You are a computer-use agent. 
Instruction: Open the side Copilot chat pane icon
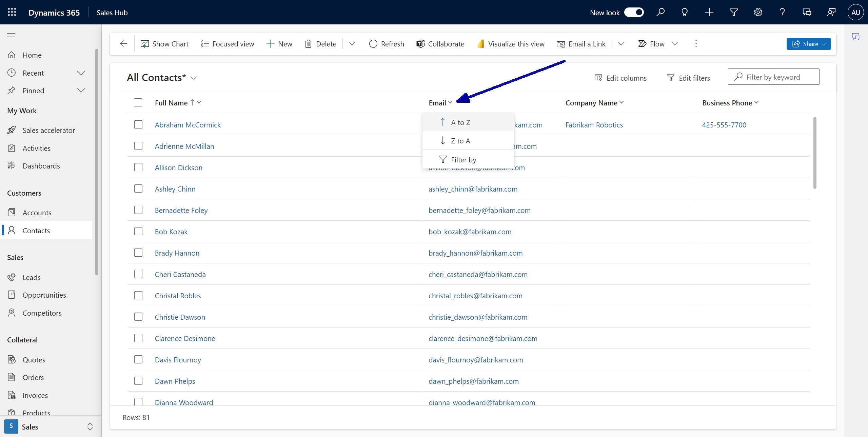click(x=856, y=37)
